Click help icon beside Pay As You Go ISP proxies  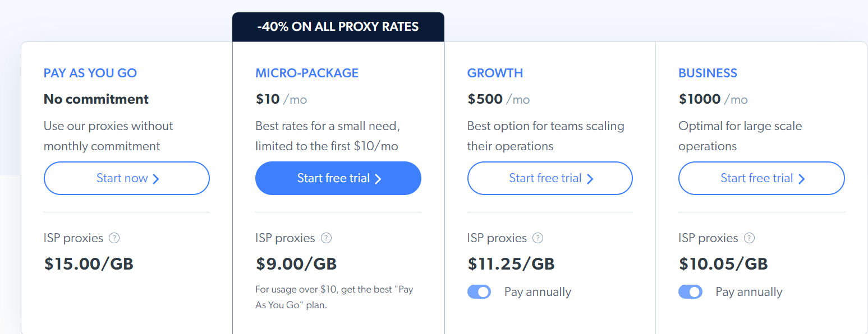tap(114, 238)
